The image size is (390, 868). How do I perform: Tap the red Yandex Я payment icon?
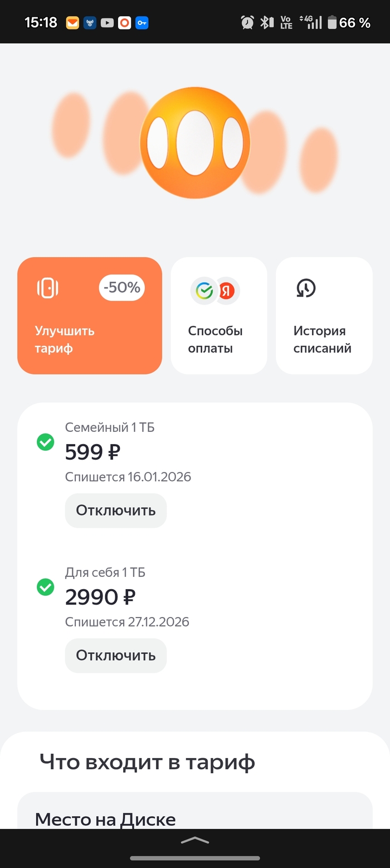(x=227, y=291)
